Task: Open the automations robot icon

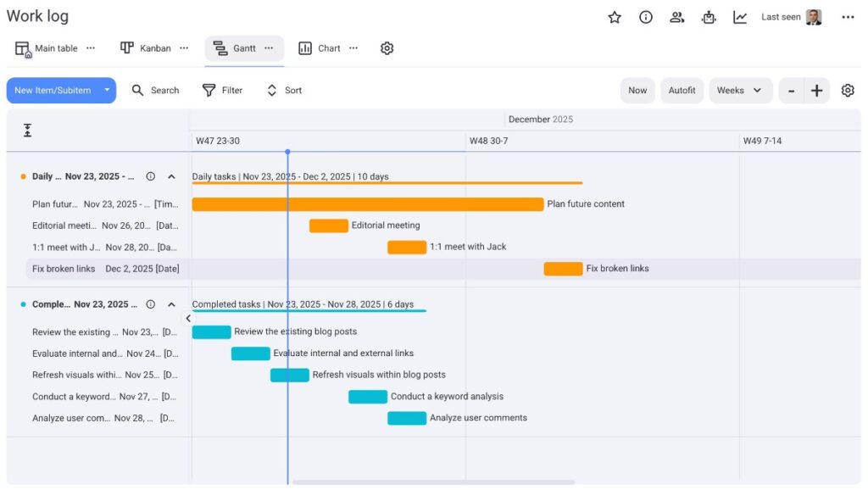Action: 709,17
